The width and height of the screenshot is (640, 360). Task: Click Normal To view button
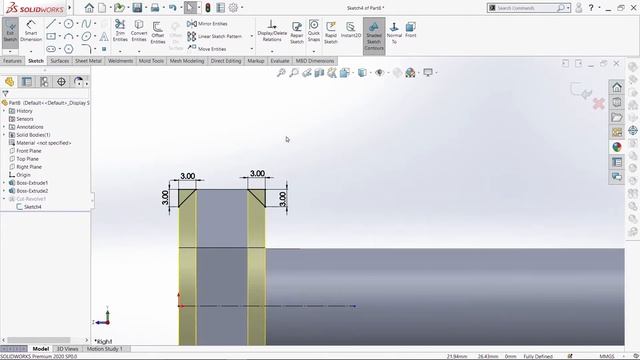[x=394, y=33]
